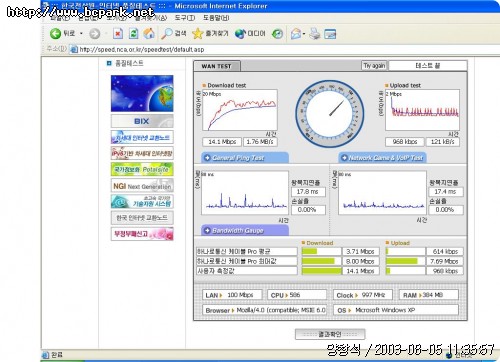
Task: Click the toolbar icon right of Print
Action: coord(330,34)
